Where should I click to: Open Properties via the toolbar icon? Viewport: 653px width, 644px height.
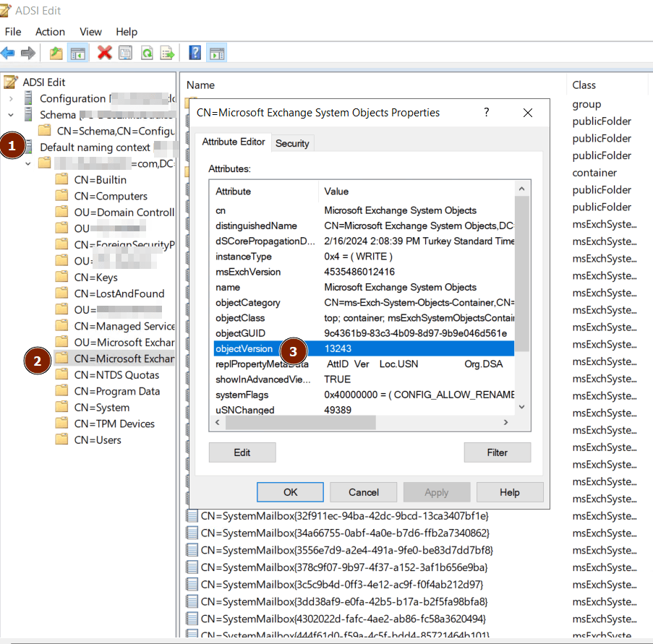point(125,53)
